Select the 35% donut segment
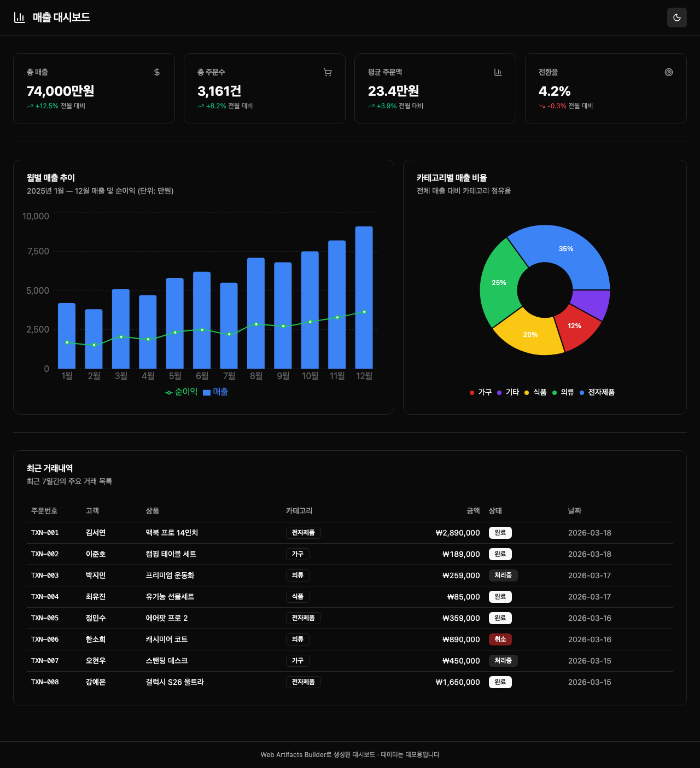700x768 pixels. [x=565, y=249]
